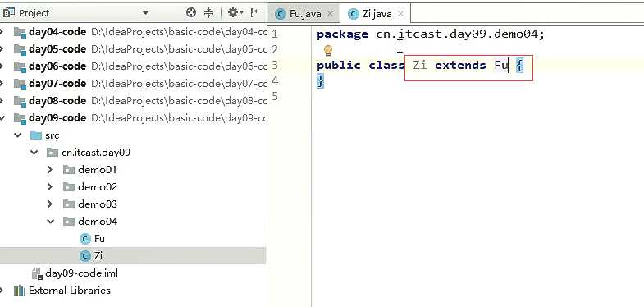
Task: Click the public keyword on line 3
Action: [339, 66]
